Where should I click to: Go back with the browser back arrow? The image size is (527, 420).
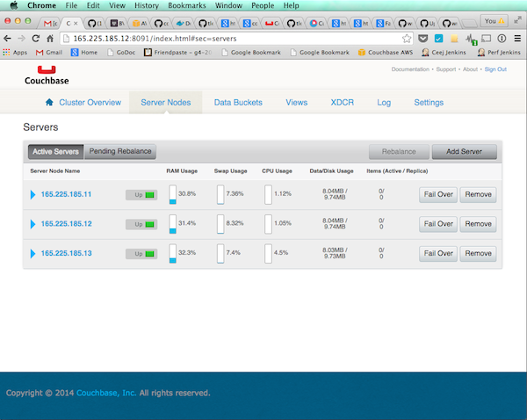7,39
